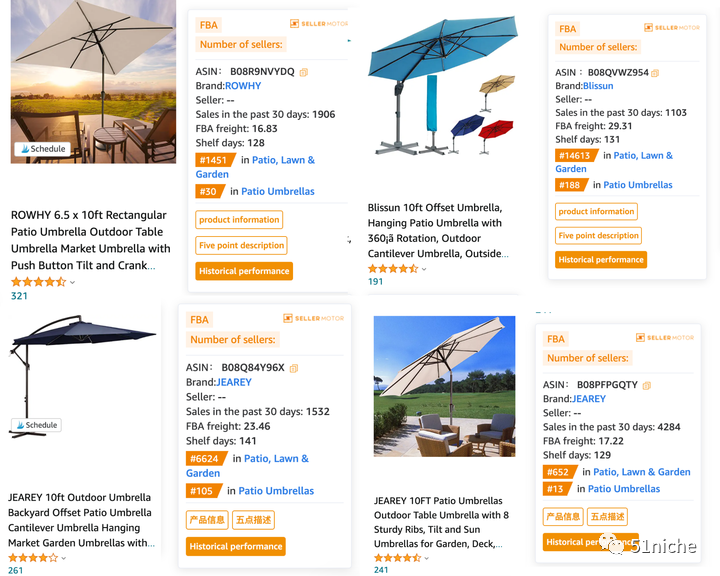Click the Schedule badge on the navy JEAREY umbrella

[x=36, y=425]
